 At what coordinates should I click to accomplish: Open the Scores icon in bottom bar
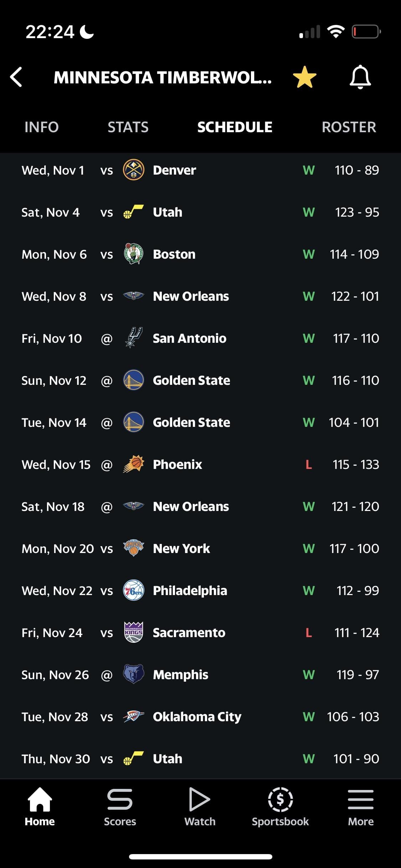point(120,807)
